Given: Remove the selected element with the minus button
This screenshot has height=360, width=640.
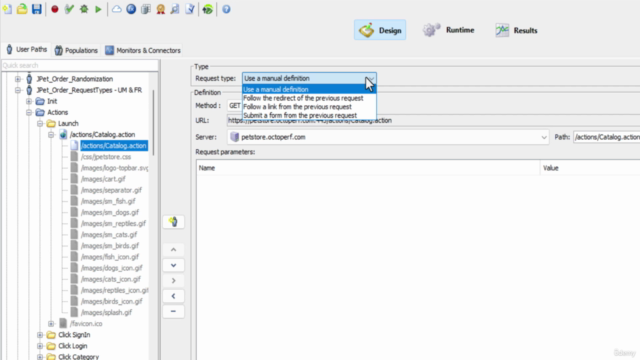Looking at the screenshot, I should (x=173, y=311).
